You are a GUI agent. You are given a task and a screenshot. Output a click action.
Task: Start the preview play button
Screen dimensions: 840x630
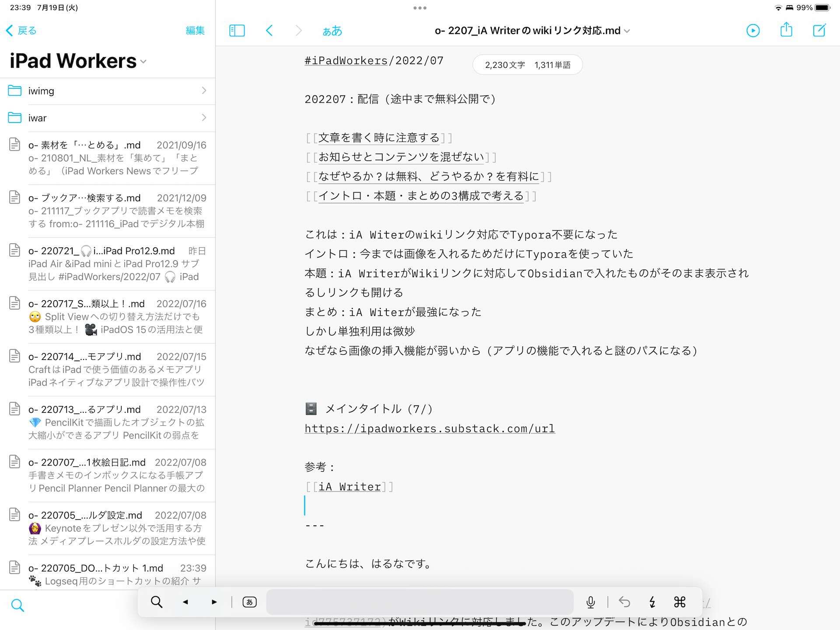click(x=752, y=30)
